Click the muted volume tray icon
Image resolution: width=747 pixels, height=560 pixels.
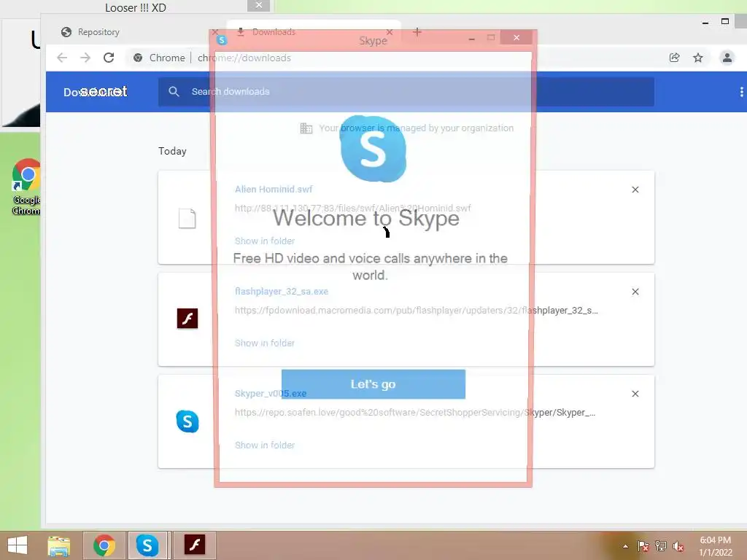pos(678,546)
